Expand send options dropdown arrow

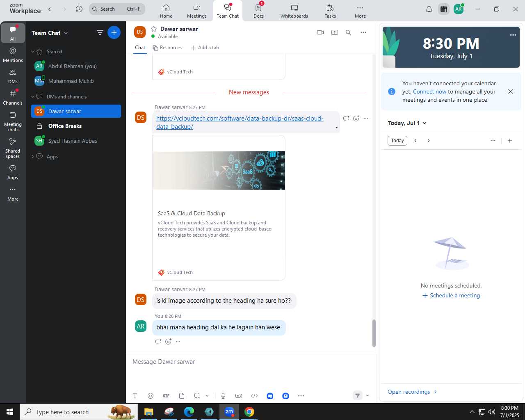pos(367,396)
